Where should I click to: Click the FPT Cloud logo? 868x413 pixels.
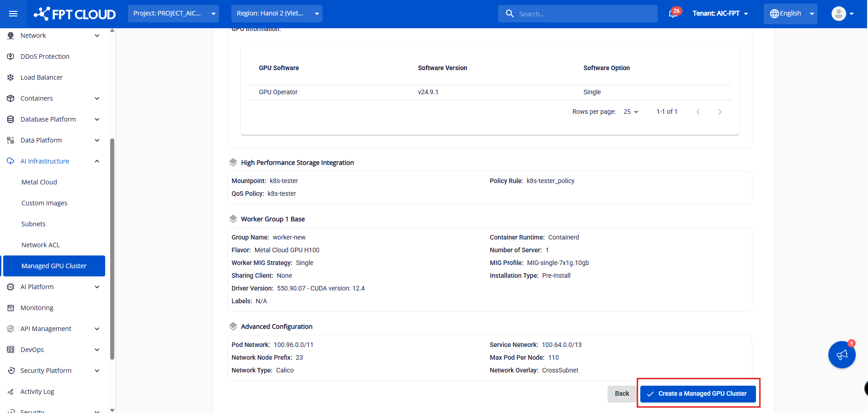(x=75, y=14)
